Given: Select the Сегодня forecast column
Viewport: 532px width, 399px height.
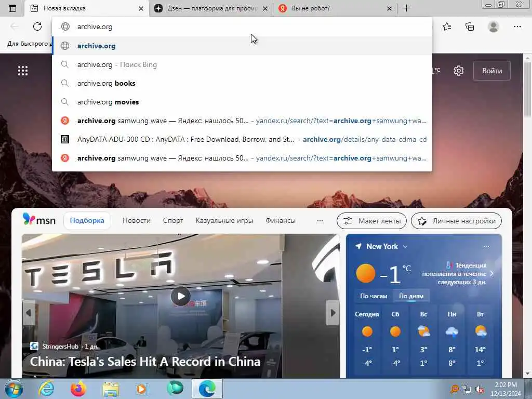Looking at the screenshot, I should pos(367,338).
